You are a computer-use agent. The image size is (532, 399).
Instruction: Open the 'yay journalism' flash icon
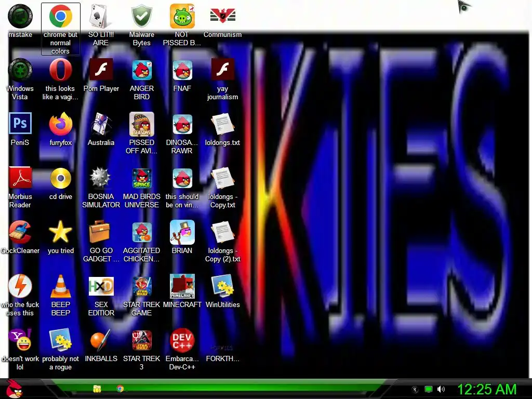(222, 70)
